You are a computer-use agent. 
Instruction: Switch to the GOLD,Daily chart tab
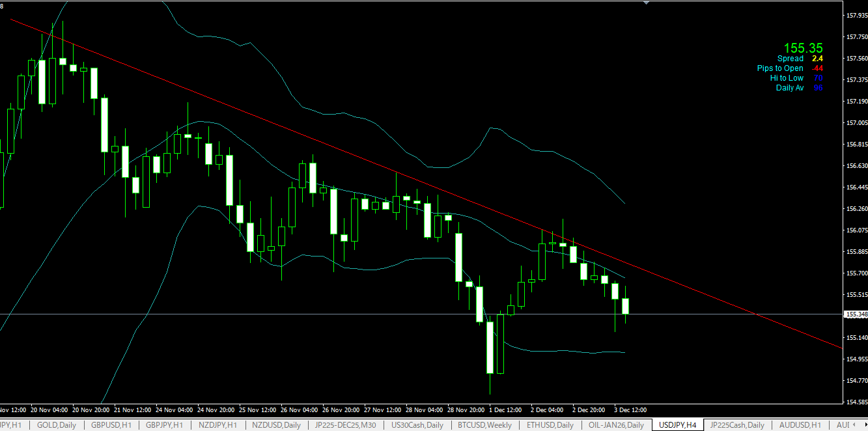pos(57,425)
